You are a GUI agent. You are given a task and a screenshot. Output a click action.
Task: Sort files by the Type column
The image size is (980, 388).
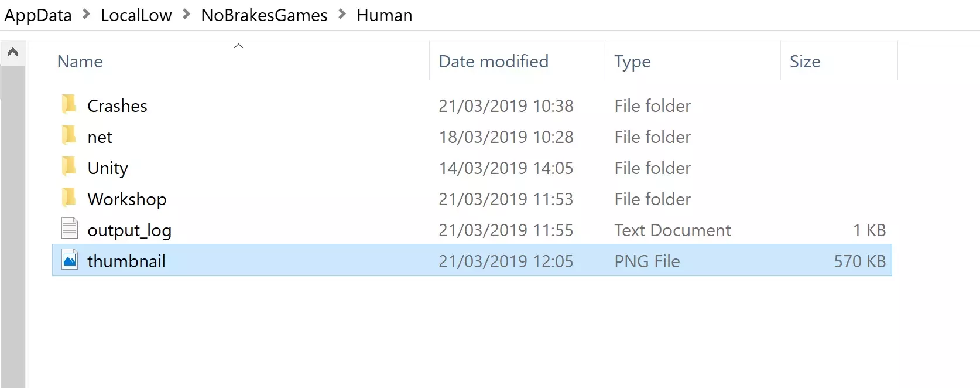point(632,62)
